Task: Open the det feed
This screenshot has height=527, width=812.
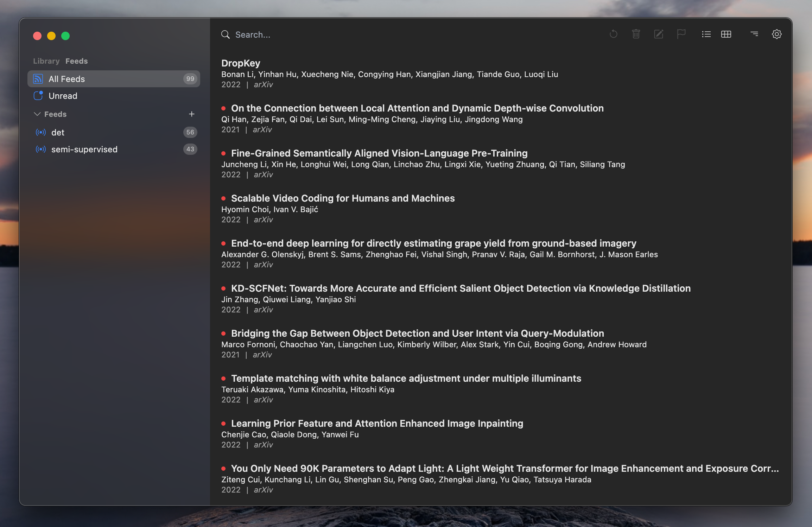Action: coord(58,133)
